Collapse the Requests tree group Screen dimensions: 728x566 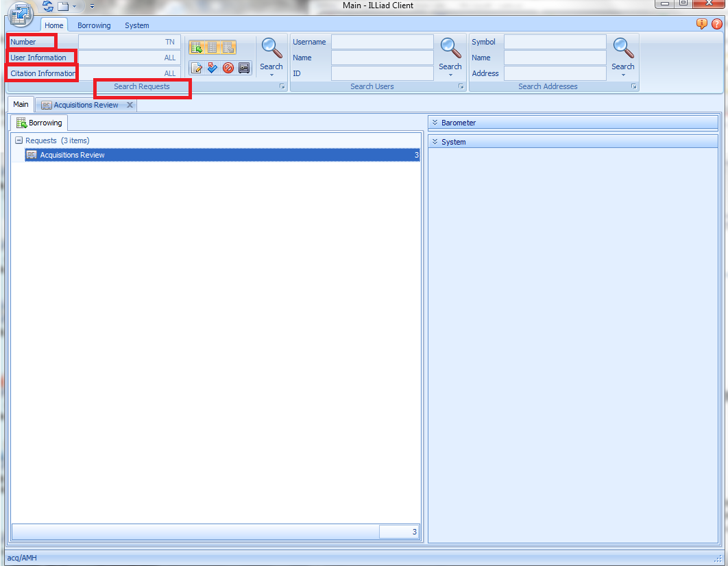19,140
